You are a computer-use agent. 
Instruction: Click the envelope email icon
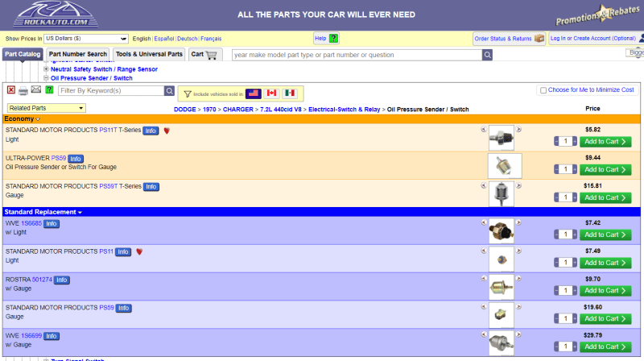point(36,89)
